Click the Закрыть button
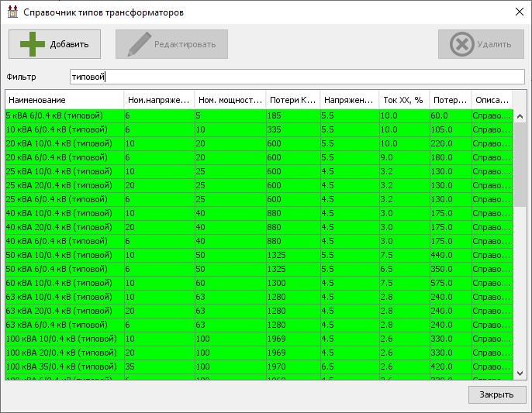 497,394
